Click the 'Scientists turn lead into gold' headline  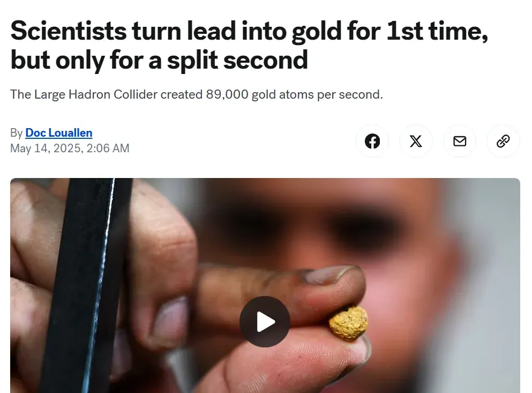249,45
